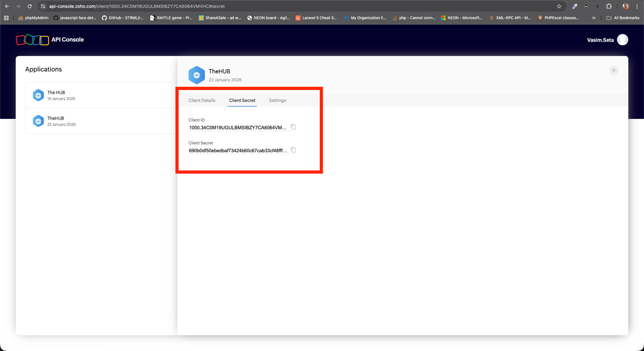
Task: Close the TheHUB details panel
Action: (614, 71)
